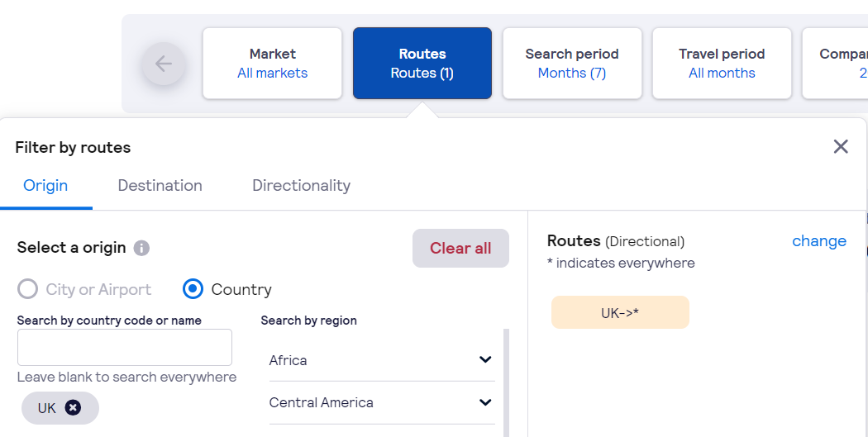Expand the Central America region chevron
Viewport: 868px width, 437px height.
485,402
